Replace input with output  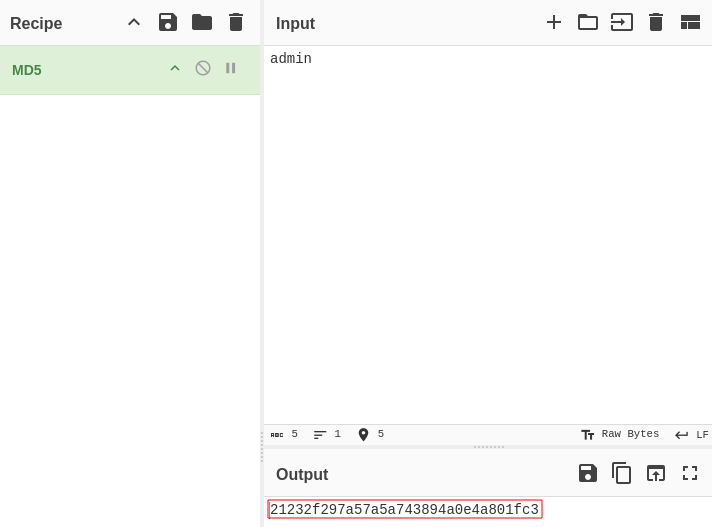click(656, 473)
